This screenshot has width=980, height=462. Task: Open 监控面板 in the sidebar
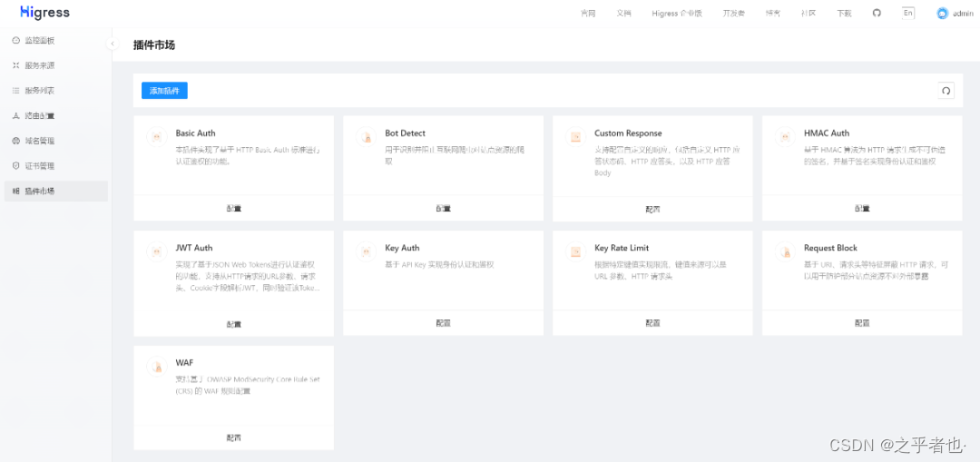point(56,41)
